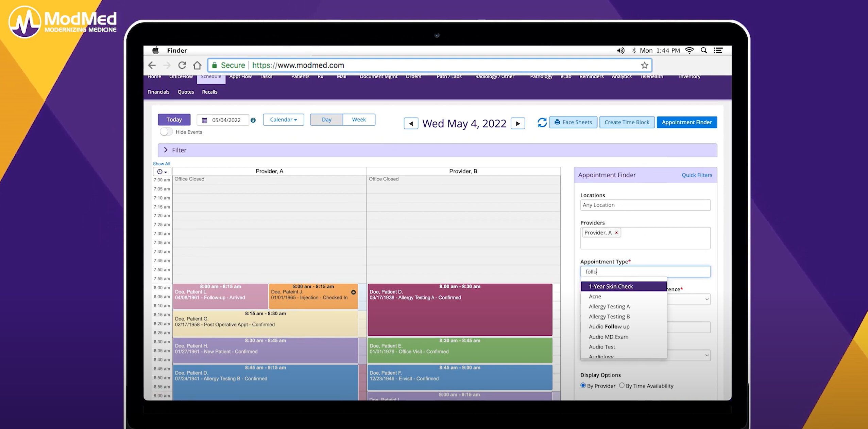Click the refresh schedule icon
Viewport: 868px width, 429px height.
pyautogui.click(x=542, y=122)
